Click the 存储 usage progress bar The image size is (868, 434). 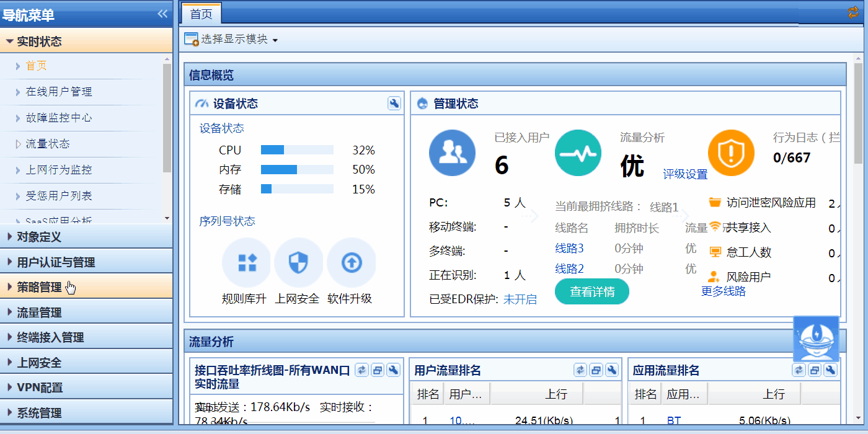pyautogui.click(x=297, y=189)
